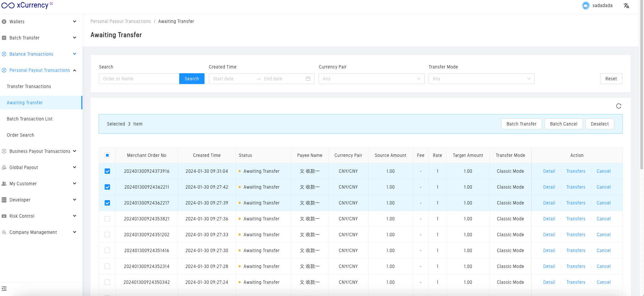Click the xCurrency logo icon
Image resolution: width=644 pixels, height=296 pixels.
click(x=8, y=5)
